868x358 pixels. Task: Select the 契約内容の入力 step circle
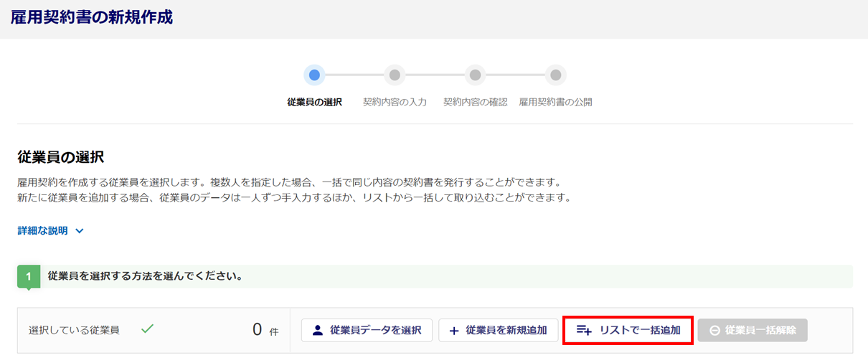(395, 75)
